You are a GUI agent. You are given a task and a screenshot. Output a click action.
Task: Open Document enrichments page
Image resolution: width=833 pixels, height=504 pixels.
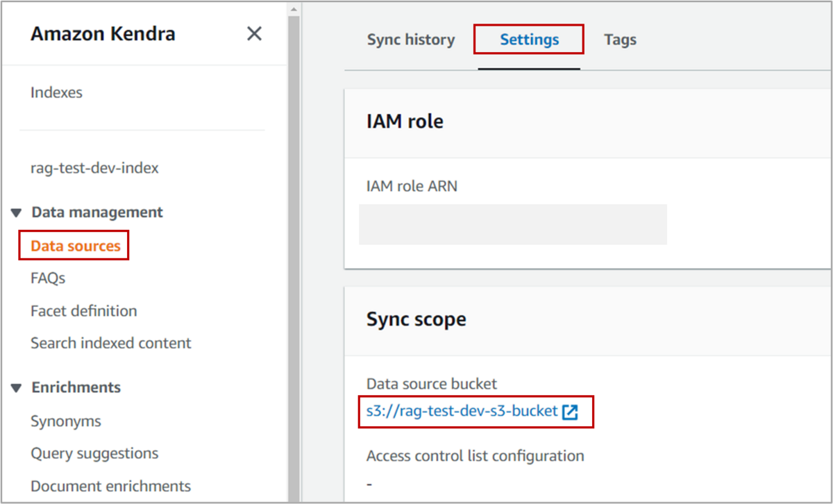pos(110,486)
